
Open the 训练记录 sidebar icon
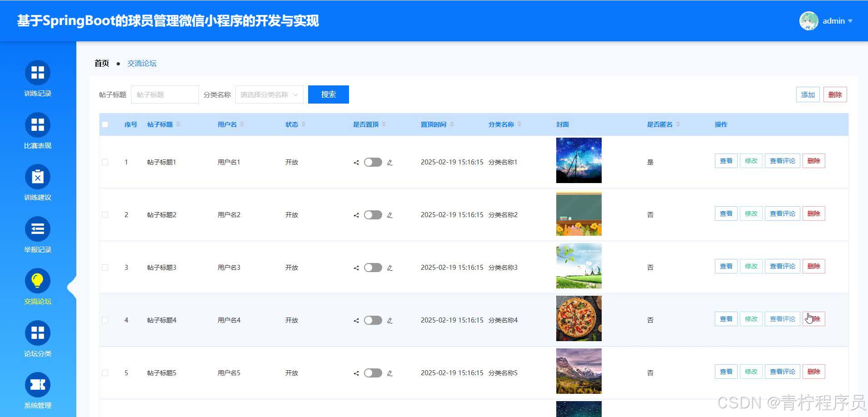(37, 73)
